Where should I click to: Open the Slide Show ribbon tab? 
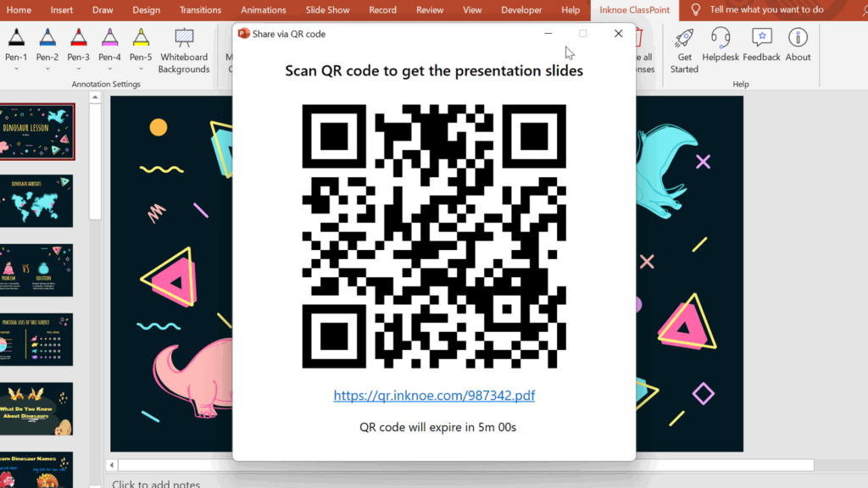(x=327, y=10)
